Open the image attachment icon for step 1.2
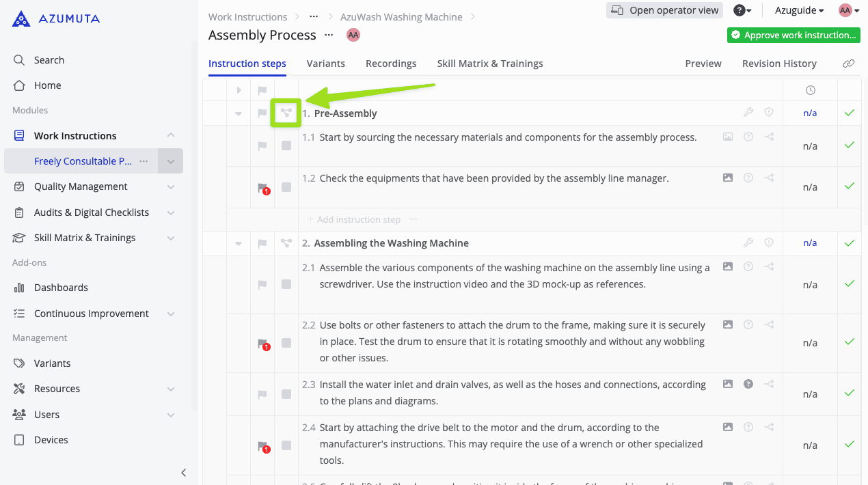Viewport: 868px width, 485px height. [728, 178]
